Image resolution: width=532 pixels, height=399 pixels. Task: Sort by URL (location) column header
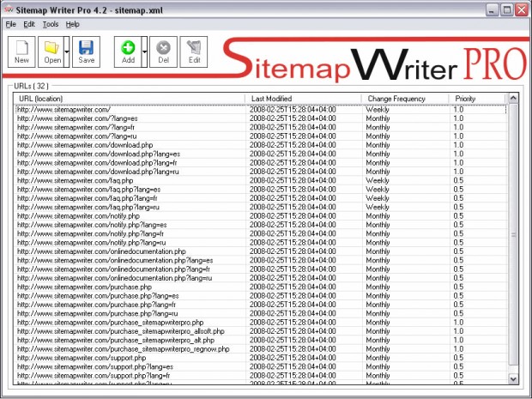[130, 99]
